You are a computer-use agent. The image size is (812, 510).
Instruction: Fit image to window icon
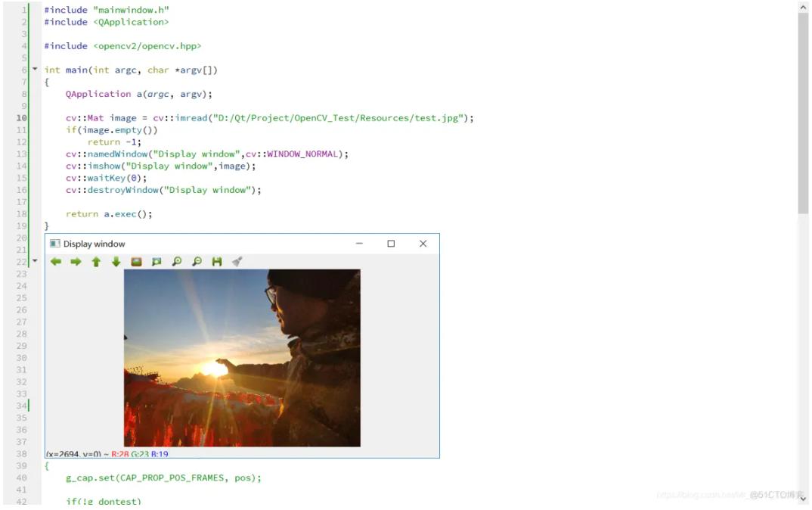[157, 262]
